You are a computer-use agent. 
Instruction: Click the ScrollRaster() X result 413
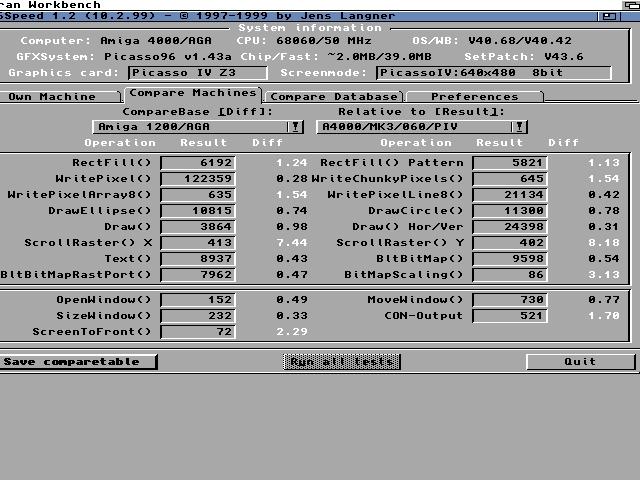[198, 243]
